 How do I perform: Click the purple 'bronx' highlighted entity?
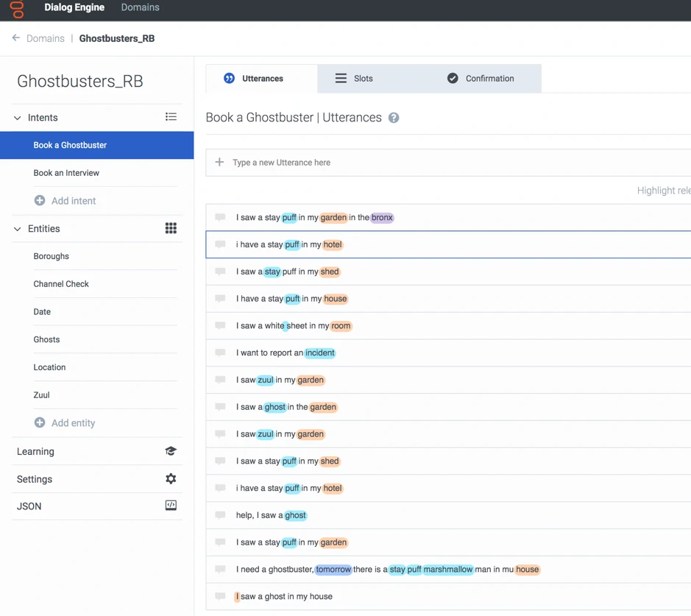coord(382,217)
